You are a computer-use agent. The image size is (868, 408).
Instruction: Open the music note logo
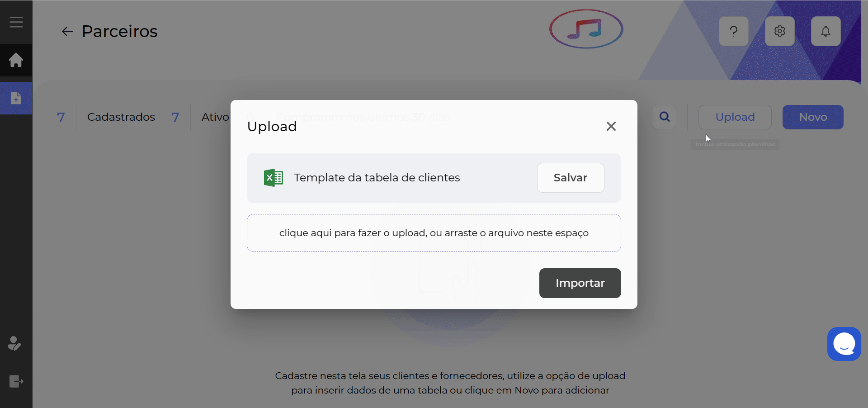[586, 28]
